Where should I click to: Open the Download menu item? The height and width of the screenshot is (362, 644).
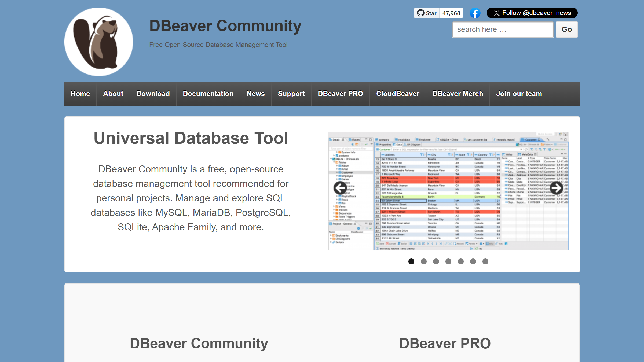[153, 94]
